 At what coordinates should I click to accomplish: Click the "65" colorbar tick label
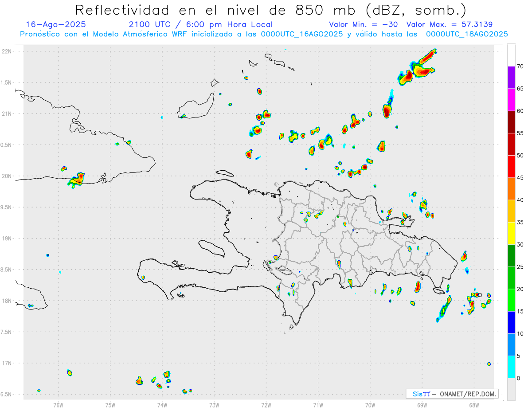coord(520,89)
